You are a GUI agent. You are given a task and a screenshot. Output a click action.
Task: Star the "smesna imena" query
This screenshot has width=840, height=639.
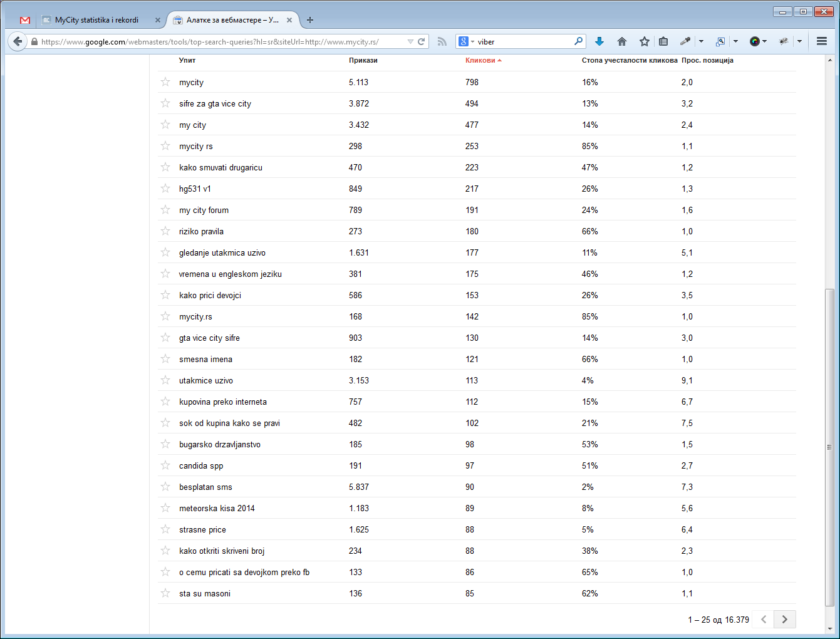(165, 359)
